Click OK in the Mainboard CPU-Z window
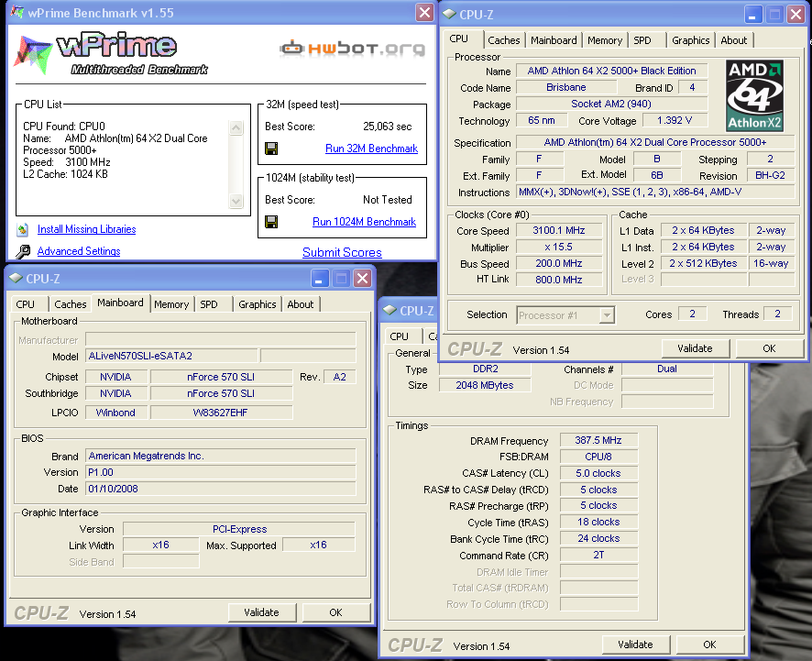 [x=335, y=612]
